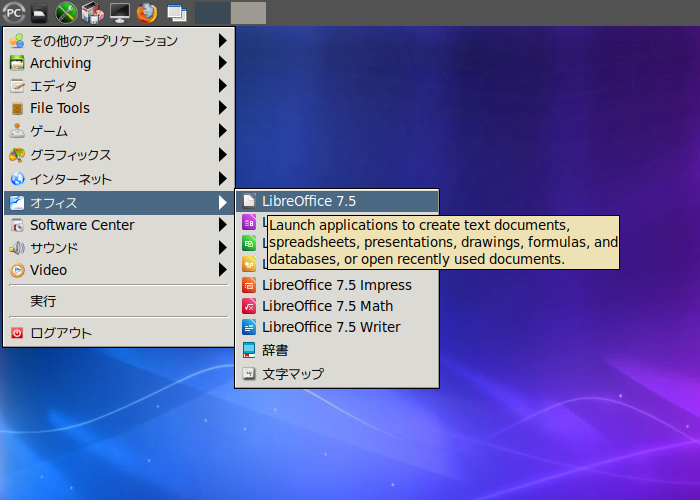Screen dimensions: 700x500
Task: Switch to the second gray workspace
Action: coord(248,13)
